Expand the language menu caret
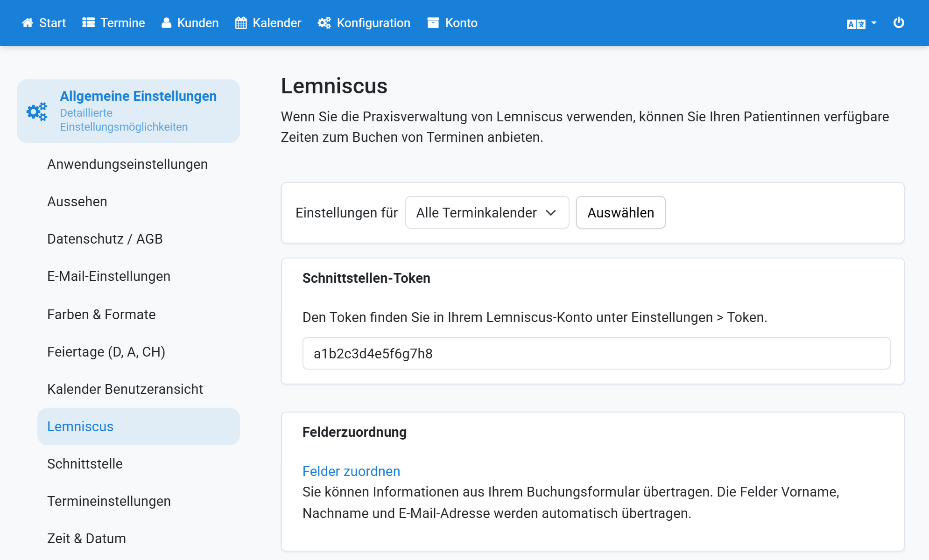Image resolution: width=929 pixels, height=560 pixels. click(x=874, y=23)
